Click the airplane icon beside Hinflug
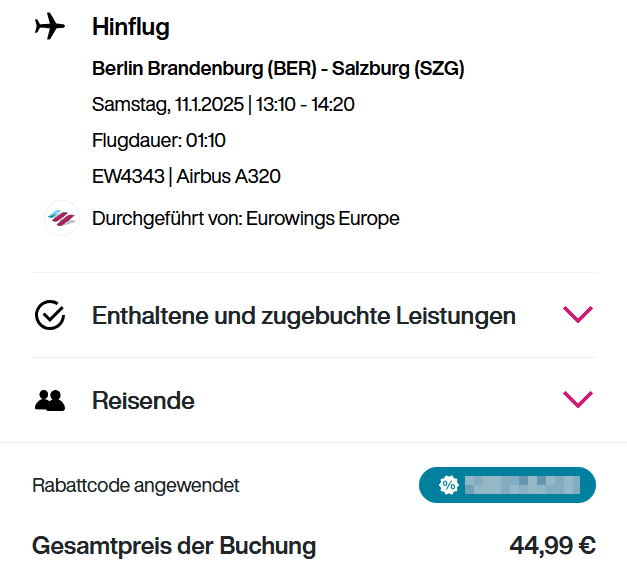 point(49,27)
